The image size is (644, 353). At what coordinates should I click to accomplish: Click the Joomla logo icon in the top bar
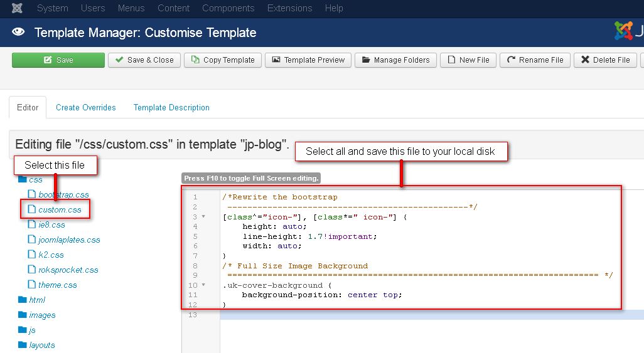(x=17, y=8)
